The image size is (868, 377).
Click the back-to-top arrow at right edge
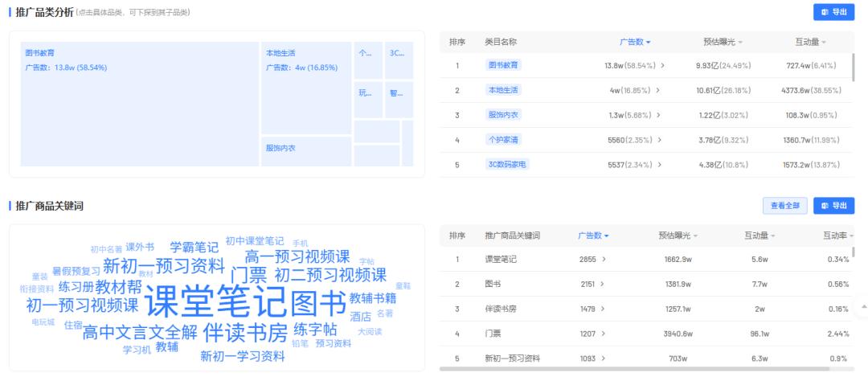coord(862,306)
